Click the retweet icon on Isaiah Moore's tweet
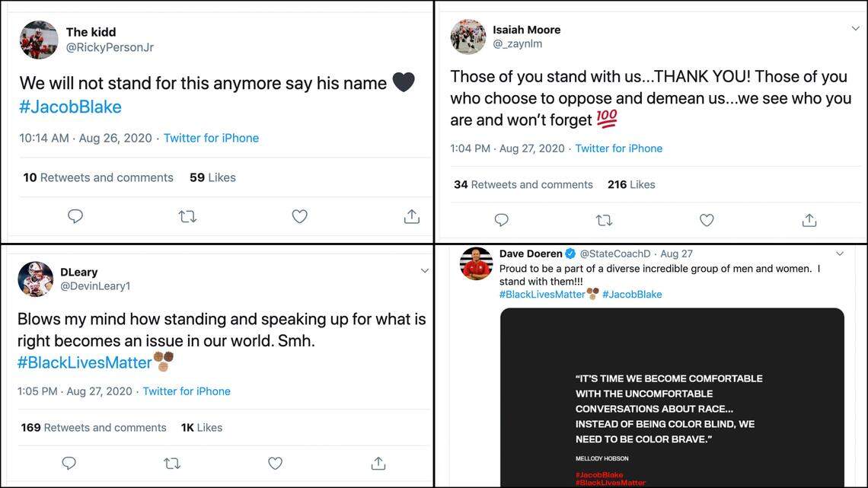Image resolution: width=868 pixels, height=488 pixels. coord(604,220)
